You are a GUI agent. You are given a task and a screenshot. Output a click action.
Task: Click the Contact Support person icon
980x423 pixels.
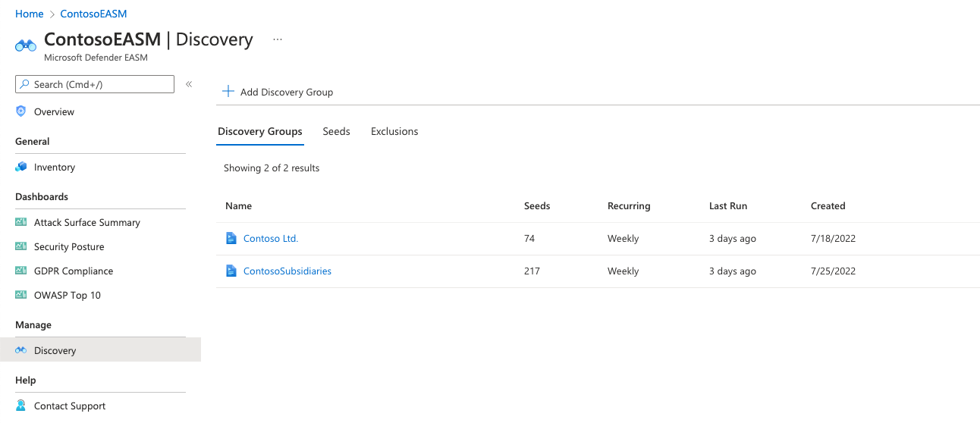pyautogui.click(x=21, y=406)
